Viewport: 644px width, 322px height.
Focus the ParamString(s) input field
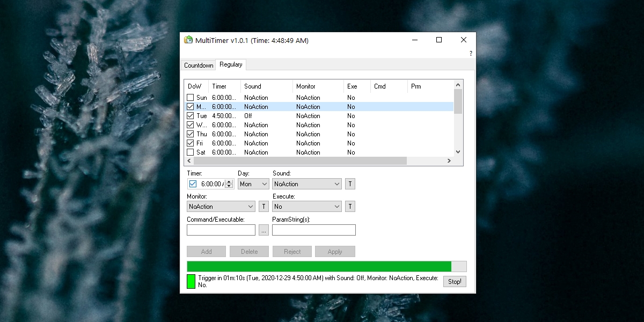314,230
